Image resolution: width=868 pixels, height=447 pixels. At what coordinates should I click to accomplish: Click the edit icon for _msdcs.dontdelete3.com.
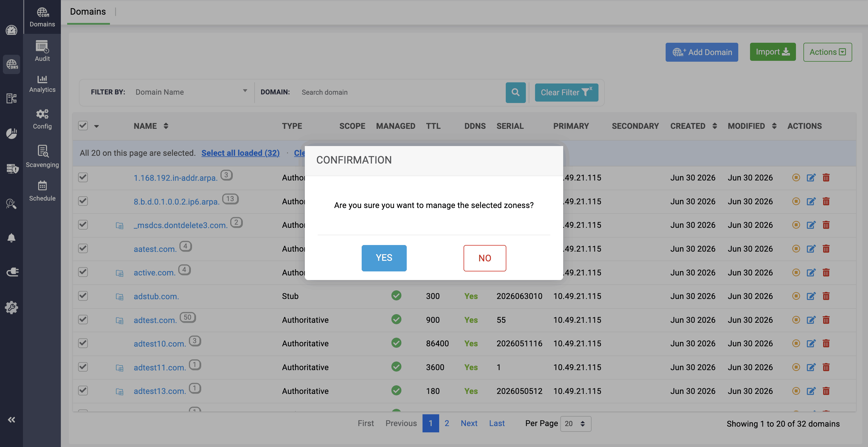[x=811, y=225]
